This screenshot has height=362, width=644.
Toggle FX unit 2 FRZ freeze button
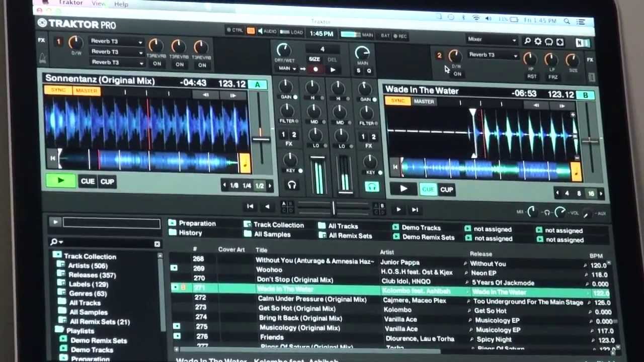click(552, 77)
